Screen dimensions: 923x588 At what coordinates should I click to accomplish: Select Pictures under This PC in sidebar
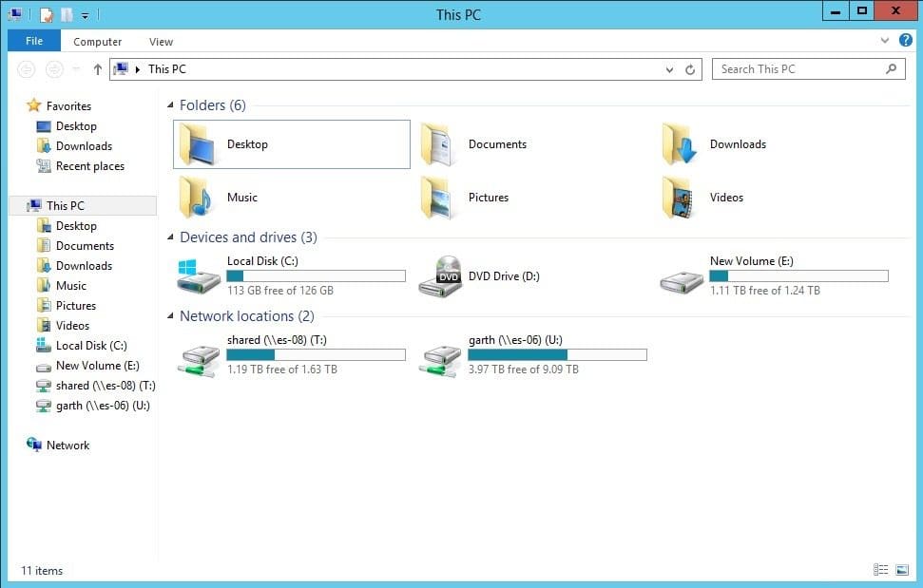point(75,306)
